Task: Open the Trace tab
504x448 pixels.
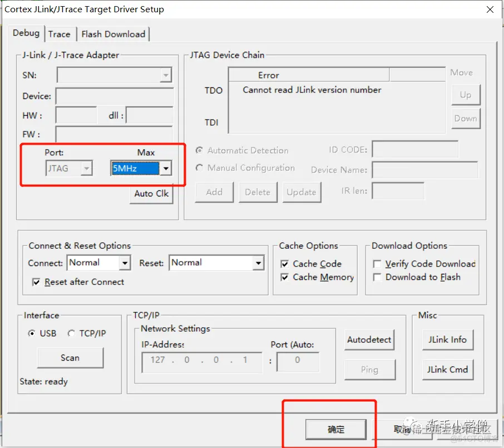Action: 60,34
